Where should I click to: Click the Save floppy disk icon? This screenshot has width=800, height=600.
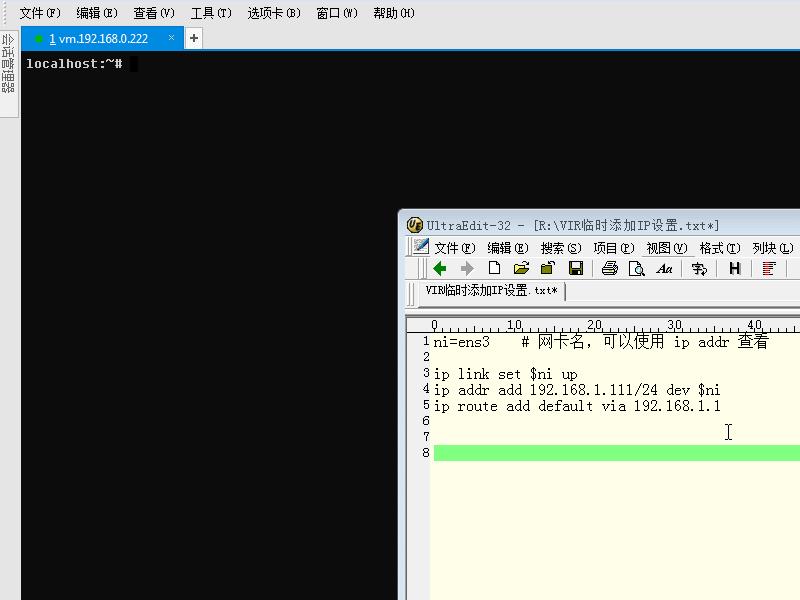576,268
